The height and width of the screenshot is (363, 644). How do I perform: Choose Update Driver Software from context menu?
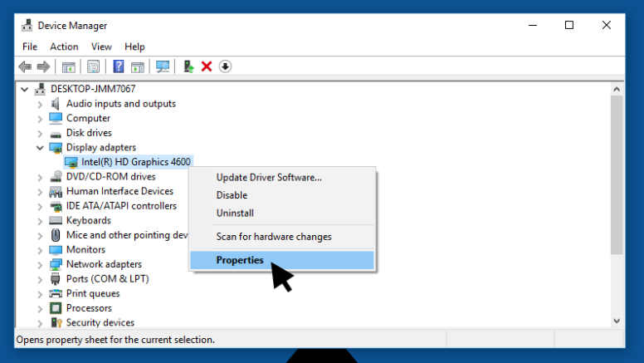[x=282, y=177]
